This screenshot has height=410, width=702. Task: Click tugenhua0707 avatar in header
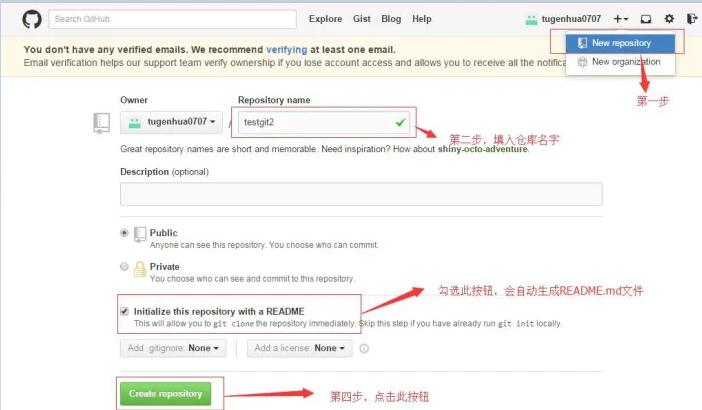(x=531, y=19)
